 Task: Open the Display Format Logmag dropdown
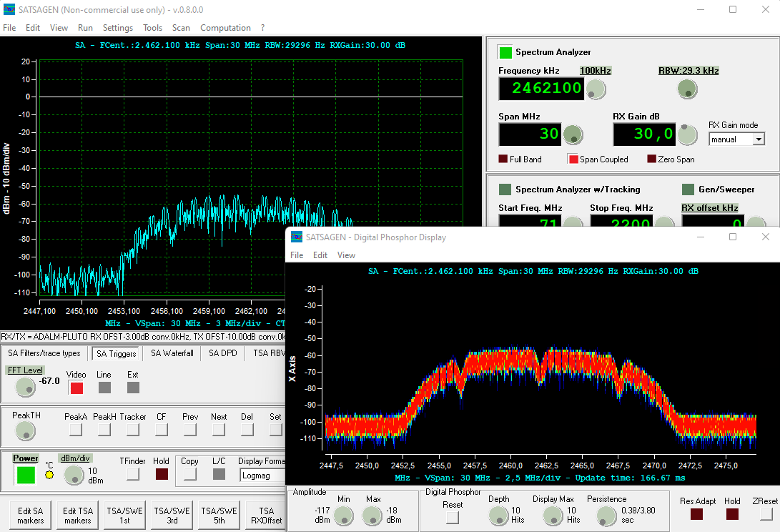pos(262,476)
